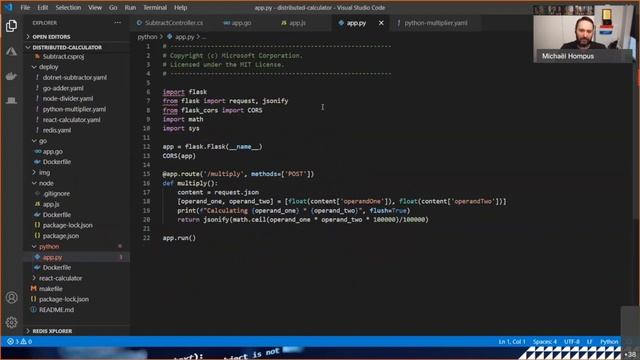
Task: Open package-lock.json in the node folder
Action: point(67,225)
